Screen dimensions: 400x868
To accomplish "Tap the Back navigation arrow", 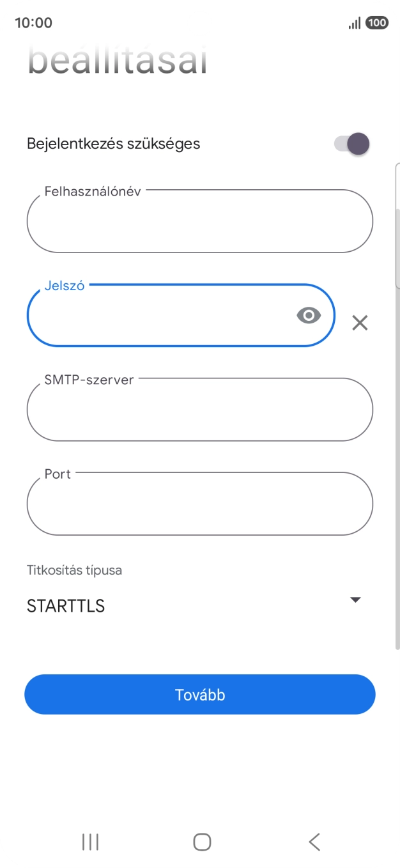I will pyautogui.click(x=314, y=842).
